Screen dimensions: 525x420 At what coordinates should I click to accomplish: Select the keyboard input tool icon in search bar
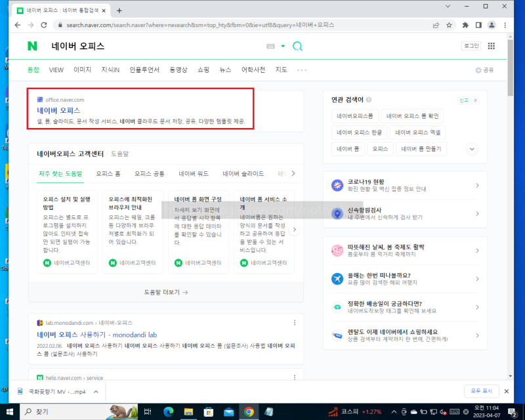pyautogui.click(x=271, y=47)
